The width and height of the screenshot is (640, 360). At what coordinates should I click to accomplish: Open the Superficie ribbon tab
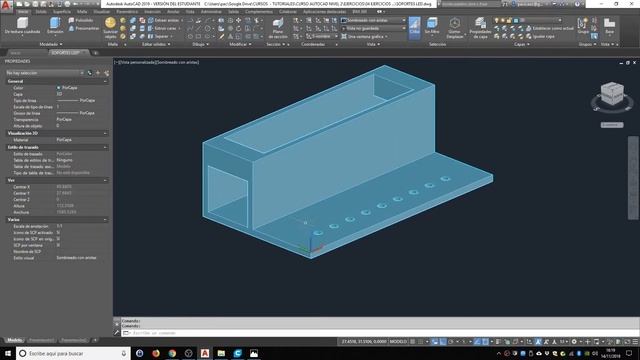click(62, 12)
